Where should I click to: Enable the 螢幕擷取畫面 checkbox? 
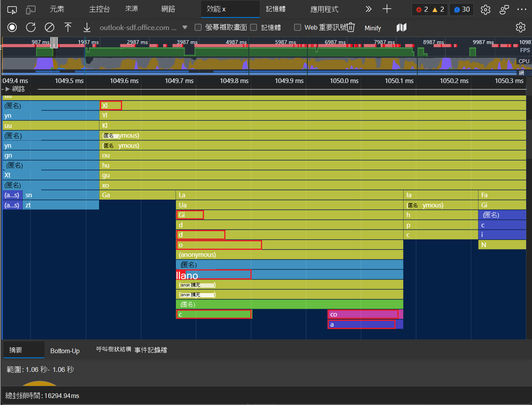[x=198, y=27]
